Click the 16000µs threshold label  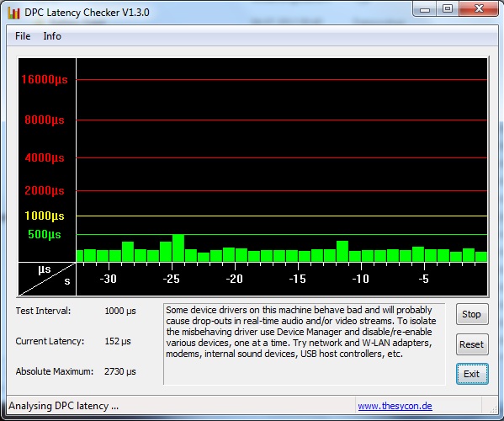coord(45,79)
